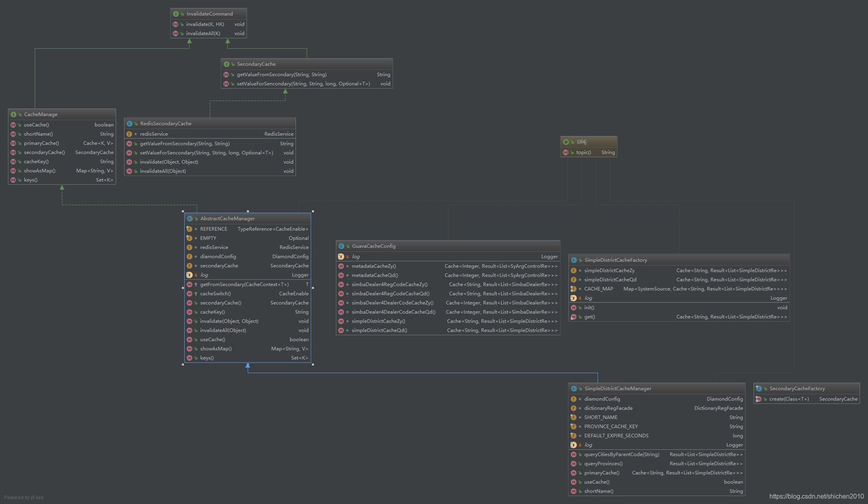The height and width of the screenshot is (504, 868).
Task: Click method icon beside metadataCacheZy()
Action: click(x=341, y=266)
